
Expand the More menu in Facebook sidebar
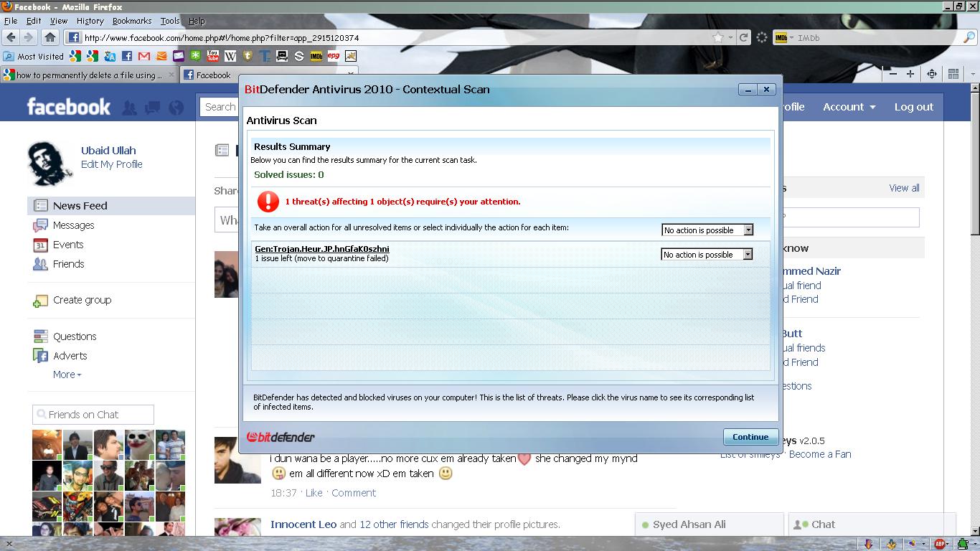click(67, 375)
